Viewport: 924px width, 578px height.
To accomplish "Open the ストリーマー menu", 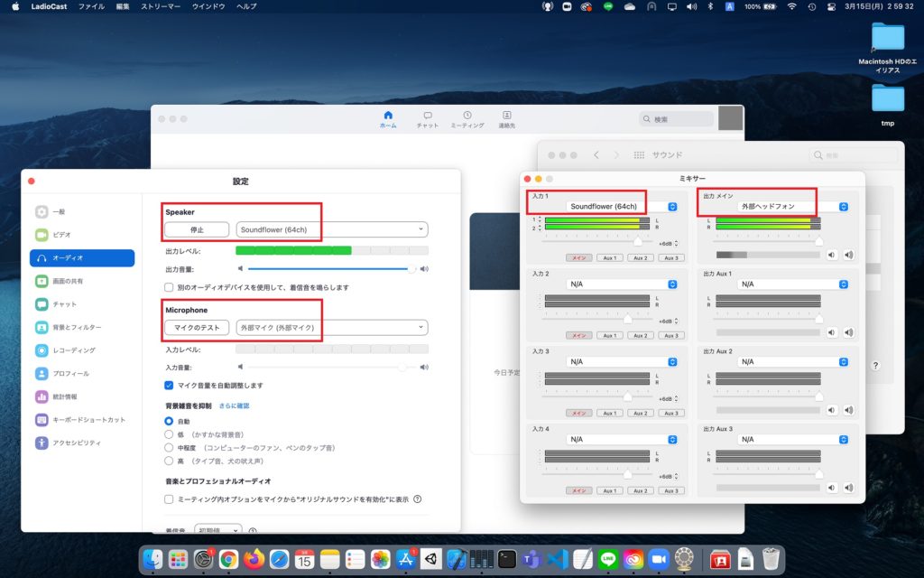I will 161,6.
